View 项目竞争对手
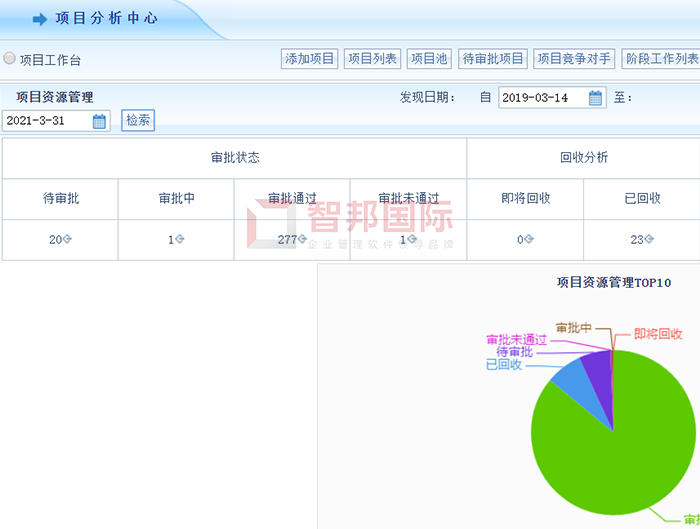This screenshot has height=529, width=700. click(x=574, y=58)
